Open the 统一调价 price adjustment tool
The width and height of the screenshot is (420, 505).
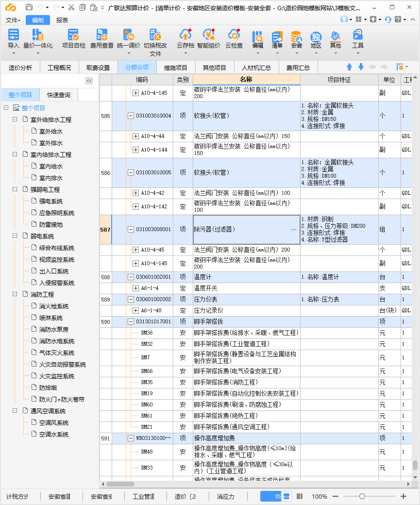point(128,39)
